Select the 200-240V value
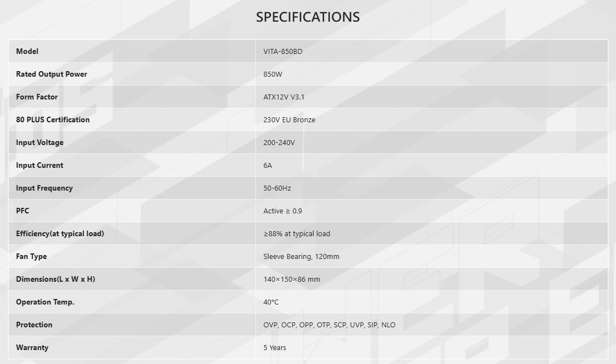616x364 pixels. point(279,142)
